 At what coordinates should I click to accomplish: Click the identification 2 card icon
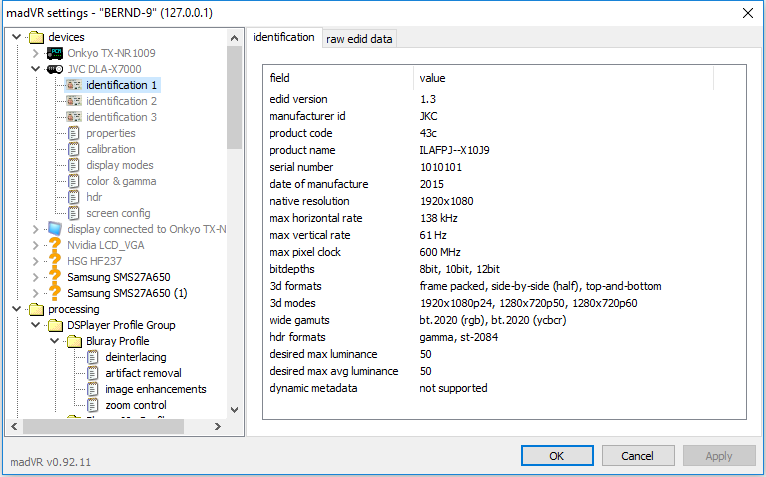74,101
